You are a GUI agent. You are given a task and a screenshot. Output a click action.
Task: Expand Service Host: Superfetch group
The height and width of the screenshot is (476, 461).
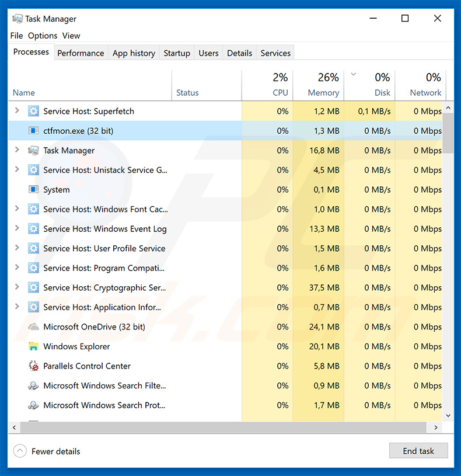click(18, 111)
